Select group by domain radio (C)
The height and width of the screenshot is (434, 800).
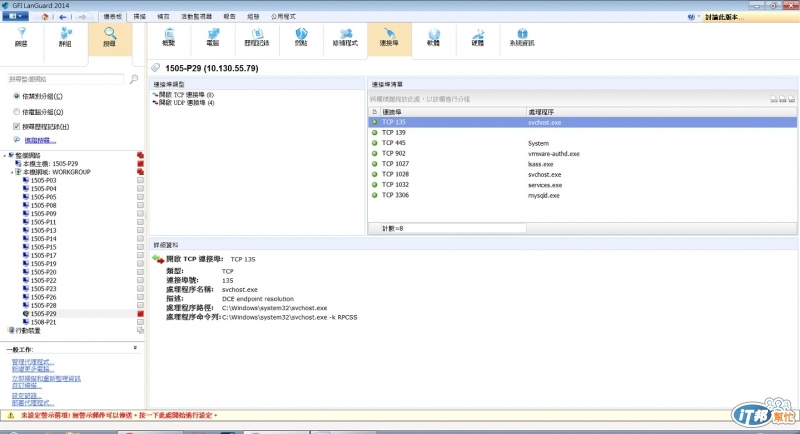tap(16, 96)
